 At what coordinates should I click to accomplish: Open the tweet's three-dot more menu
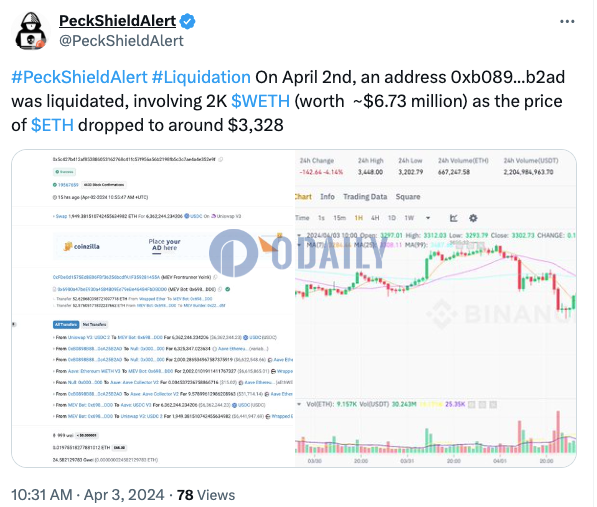[x=567, y=22]
